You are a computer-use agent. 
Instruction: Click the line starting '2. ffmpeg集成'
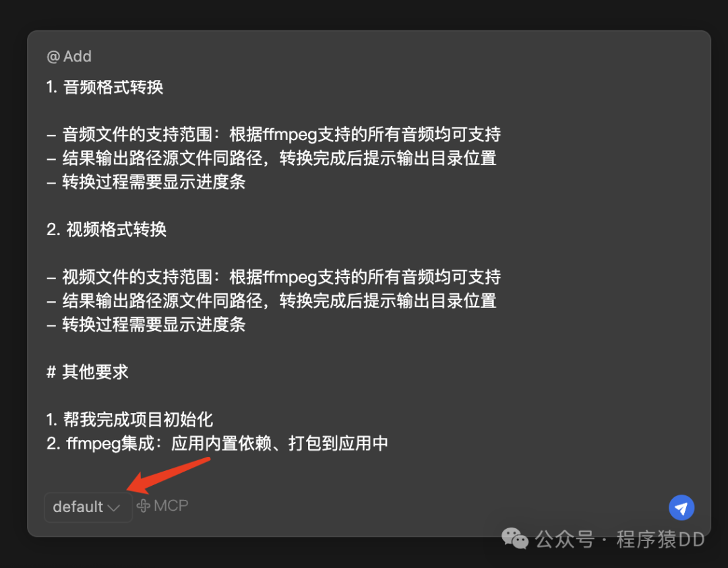click(217, 443)
